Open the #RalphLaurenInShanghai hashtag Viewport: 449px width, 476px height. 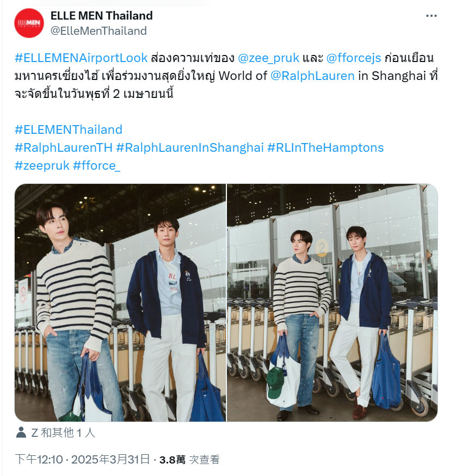click(x=190, y=147)
